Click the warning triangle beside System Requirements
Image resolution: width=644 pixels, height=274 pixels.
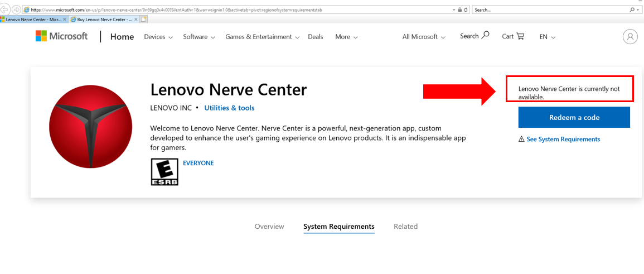[521, 140]
